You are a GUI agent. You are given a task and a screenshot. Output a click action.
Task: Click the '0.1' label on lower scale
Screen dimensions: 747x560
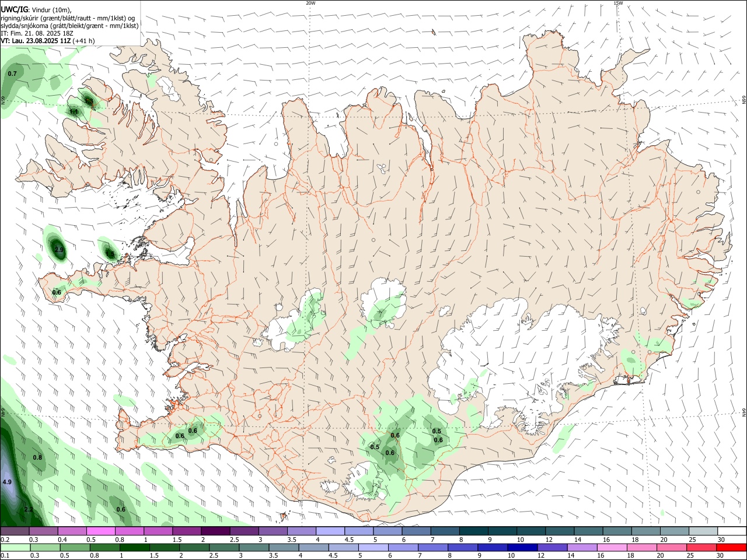[4, 556]
